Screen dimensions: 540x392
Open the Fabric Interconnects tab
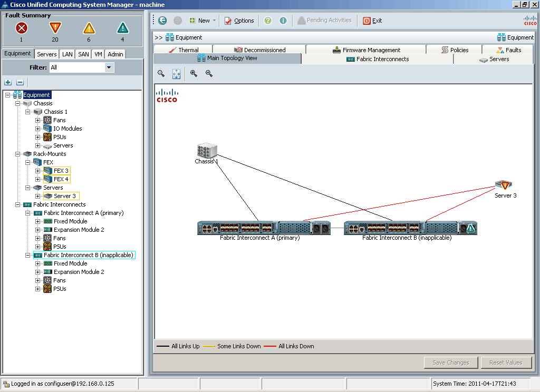point(378,59)
